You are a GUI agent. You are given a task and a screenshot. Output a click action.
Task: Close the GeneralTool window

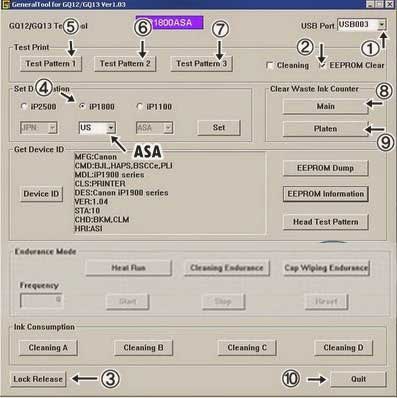[x=389, y=5]
